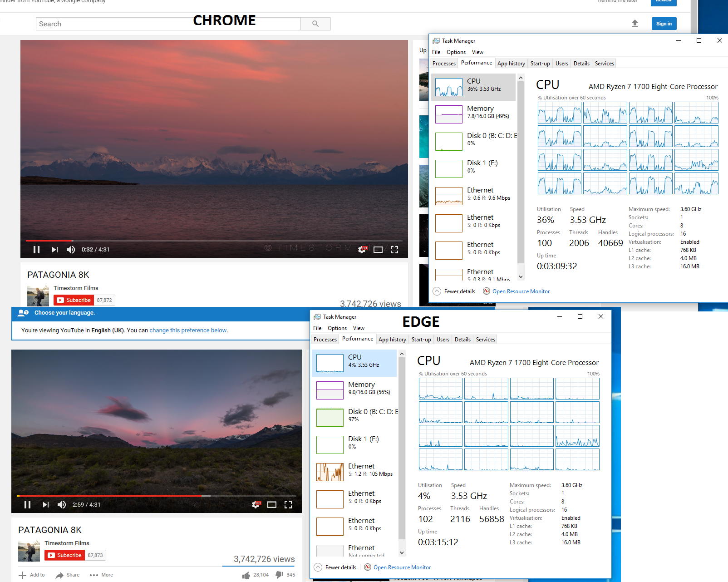Click the YouTube search magnifier button
Image resolution: width=728 pixels, height=582 pixels.
(x=315, y=24)
